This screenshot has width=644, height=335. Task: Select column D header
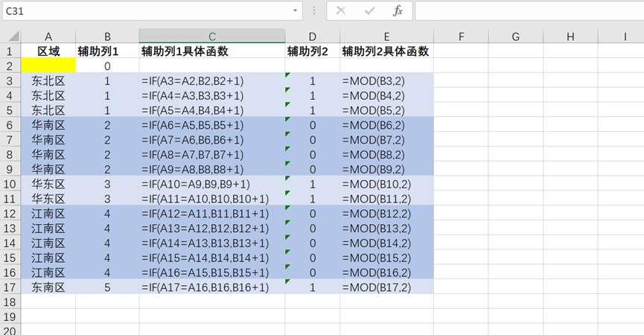(313, 36)
